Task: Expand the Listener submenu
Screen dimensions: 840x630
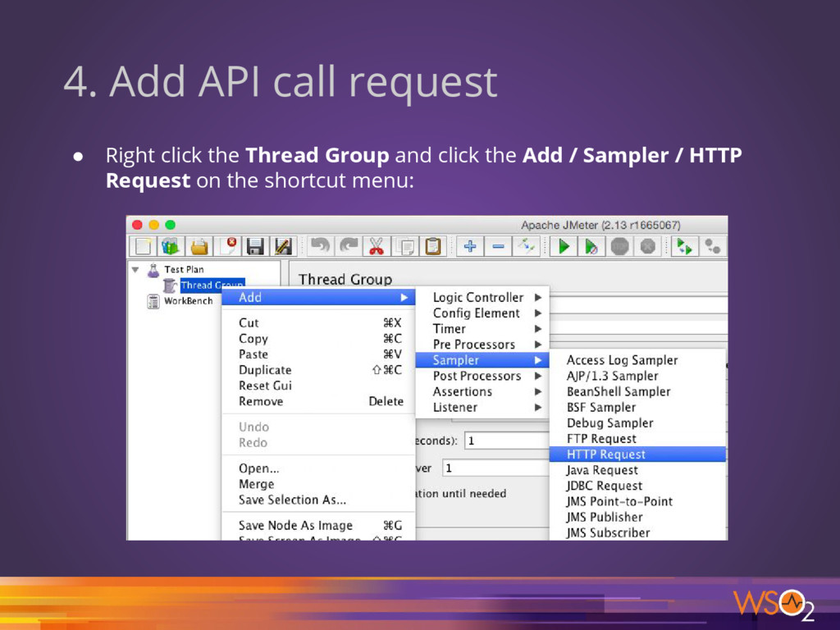Action: point(480,407)
